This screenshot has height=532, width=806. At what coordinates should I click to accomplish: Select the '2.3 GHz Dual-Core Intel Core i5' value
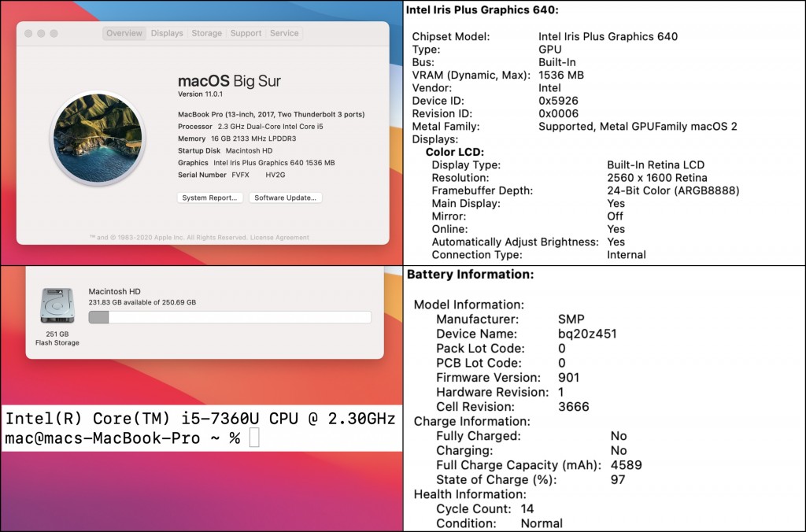271,127
